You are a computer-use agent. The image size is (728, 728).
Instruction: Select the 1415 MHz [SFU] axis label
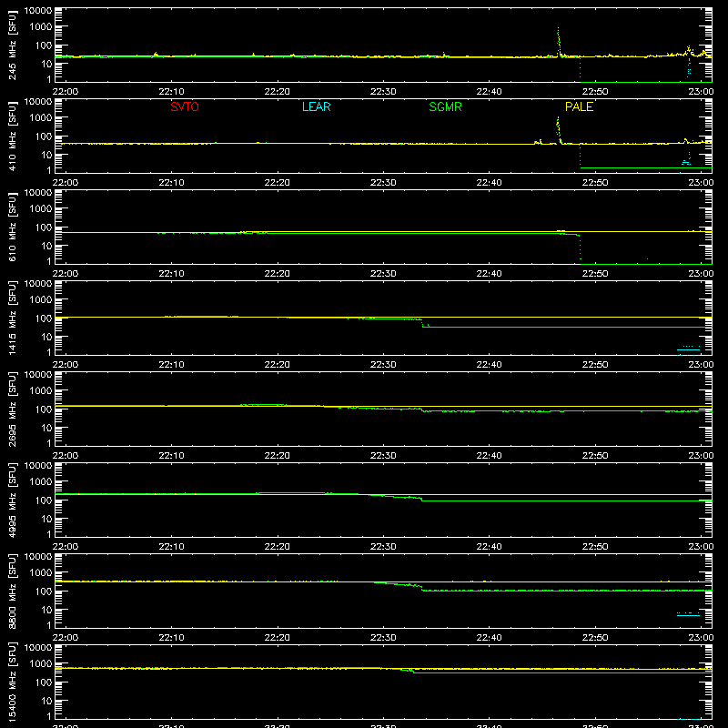[12, 318]
